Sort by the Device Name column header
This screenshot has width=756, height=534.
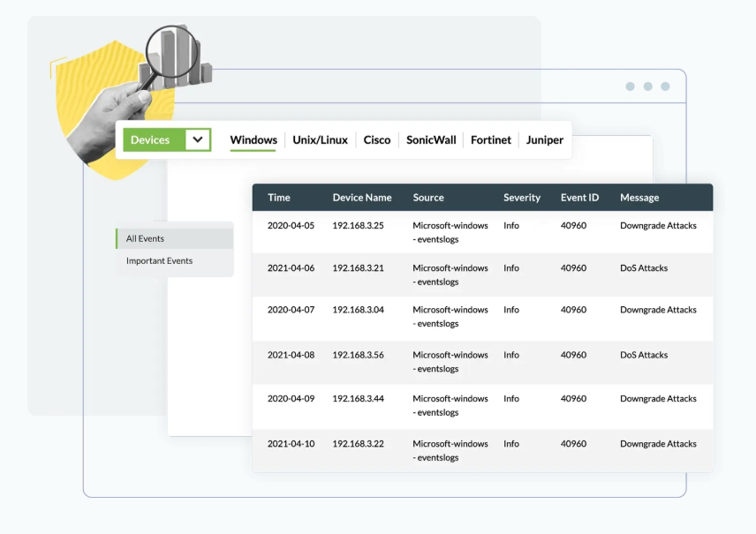(362, 197)
